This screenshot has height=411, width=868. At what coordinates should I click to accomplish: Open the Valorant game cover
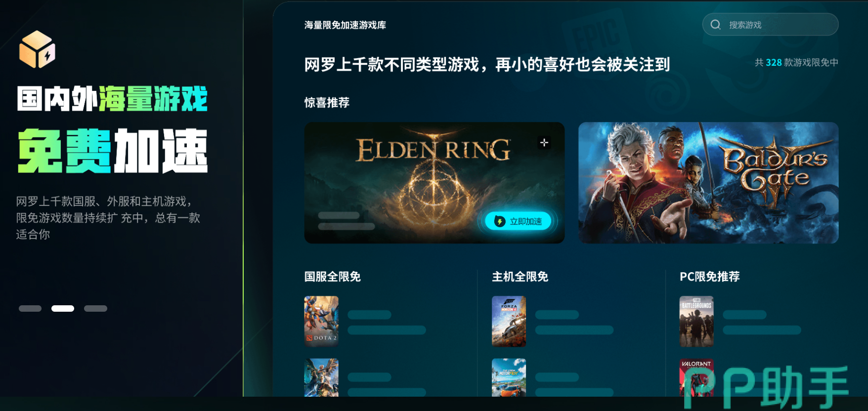pos(696,377)
